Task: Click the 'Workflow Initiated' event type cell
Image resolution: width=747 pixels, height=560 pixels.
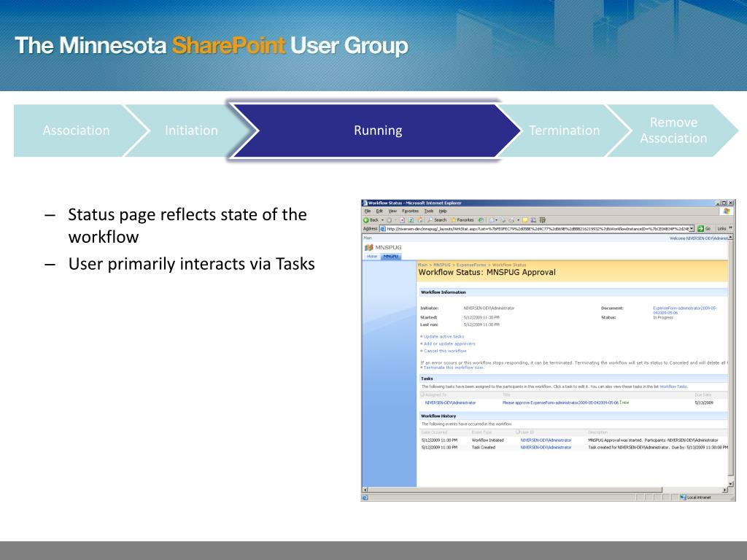Action: 487,440
